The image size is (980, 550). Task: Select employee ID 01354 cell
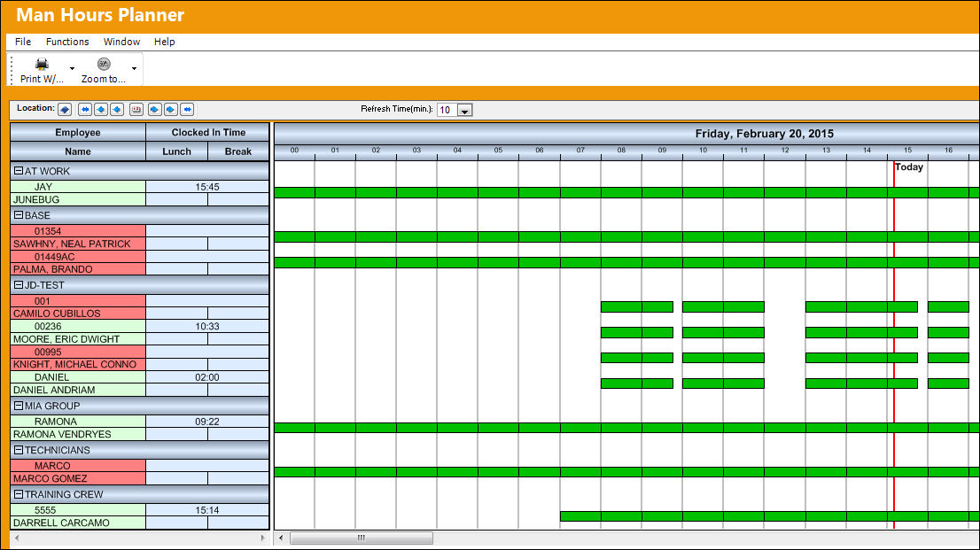tap(78, 231)
